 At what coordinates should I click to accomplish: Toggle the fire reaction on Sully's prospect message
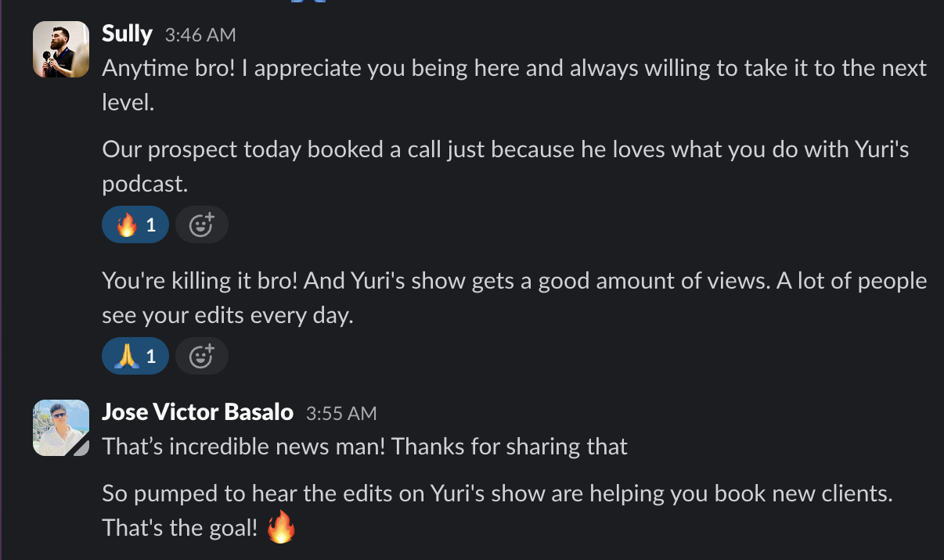click(x=135, y=224)
